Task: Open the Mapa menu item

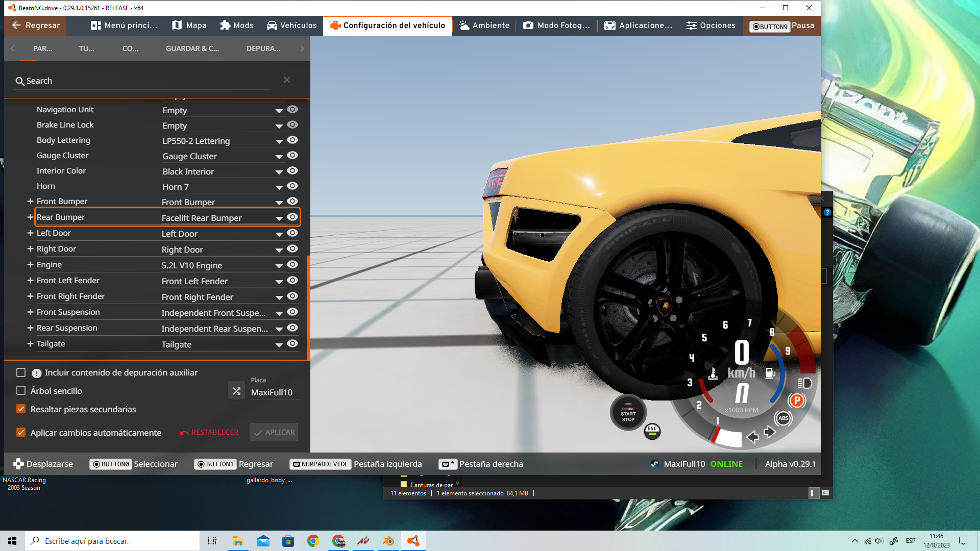Action: point(189,26)
